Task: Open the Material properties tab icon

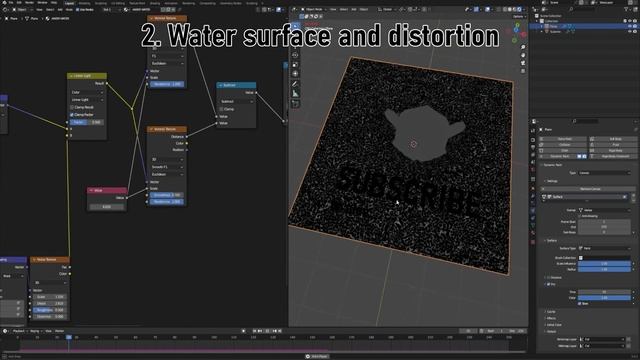Action: coord(533,233)
